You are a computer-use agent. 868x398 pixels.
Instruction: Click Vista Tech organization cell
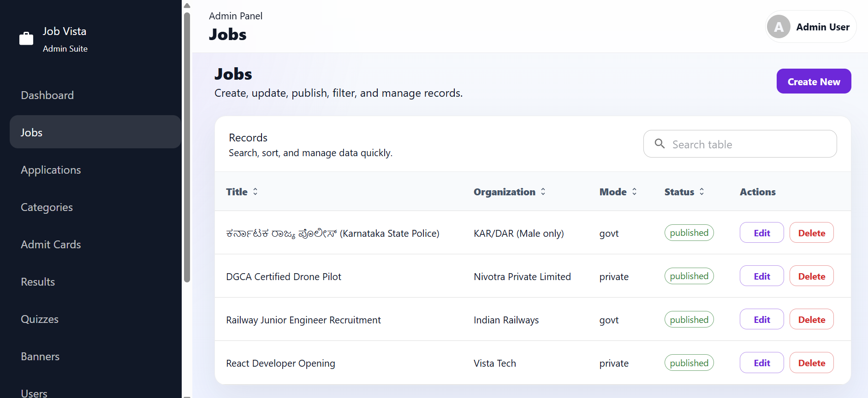(x=494, y=363)
